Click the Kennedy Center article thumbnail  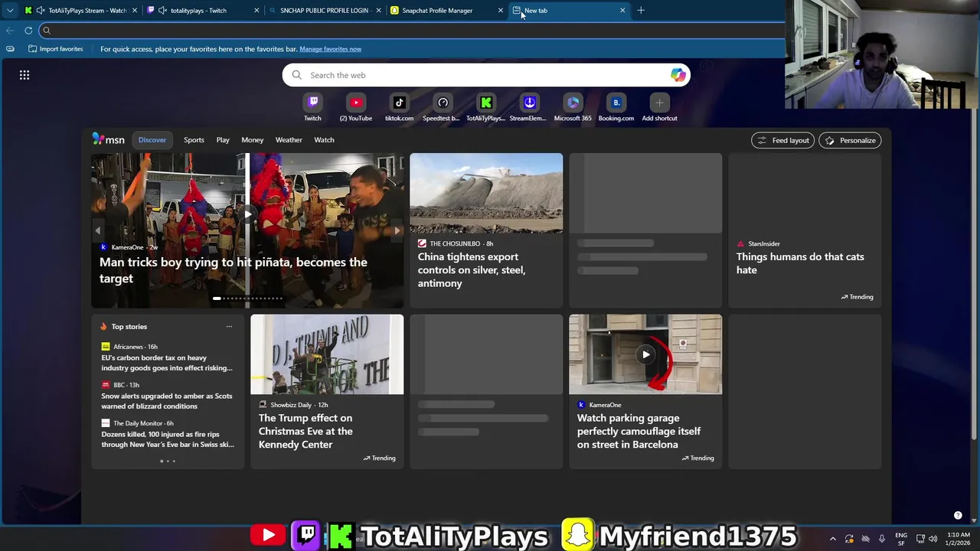pyautogui.click(x=327, y=354)
